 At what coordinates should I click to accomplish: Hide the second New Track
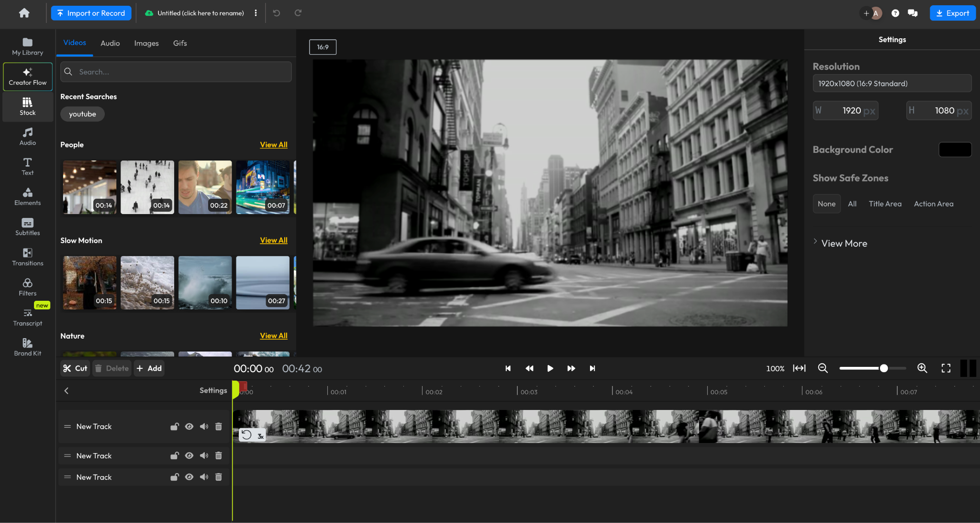click(x=189, y=455)
